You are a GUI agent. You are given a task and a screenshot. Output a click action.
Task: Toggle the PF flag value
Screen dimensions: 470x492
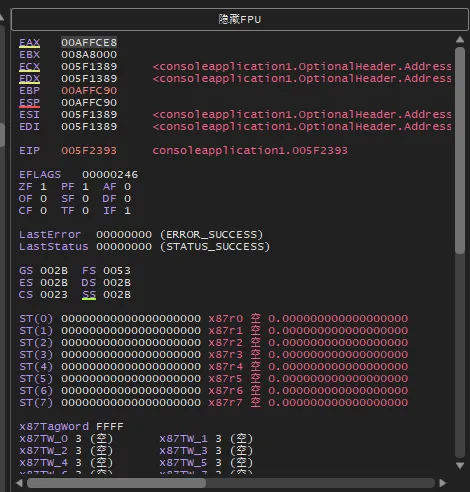tap(86, 187)
